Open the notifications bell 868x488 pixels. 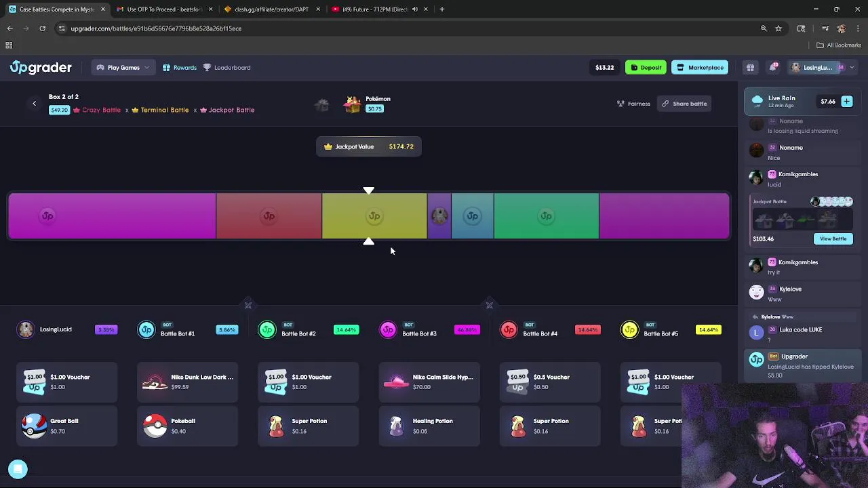tap(773, 67)
